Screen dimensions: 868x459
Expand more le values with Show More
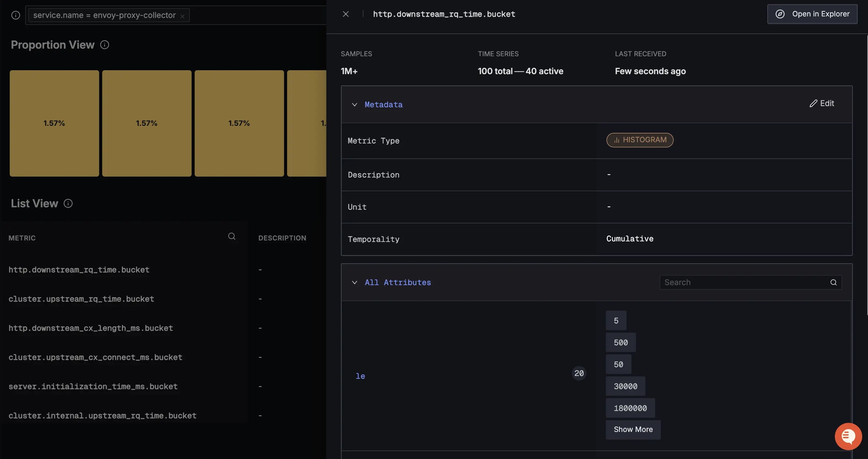(633, 430)
